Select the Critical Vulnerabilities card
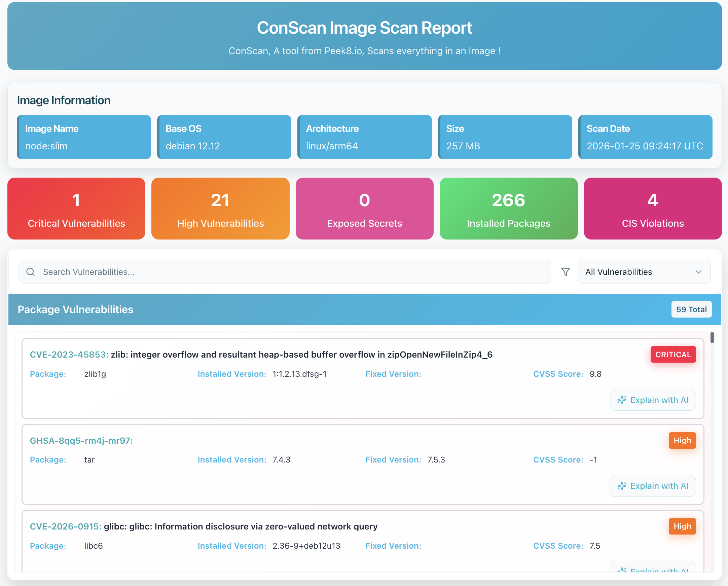This screenshot has height=586, width=728. 76,209
